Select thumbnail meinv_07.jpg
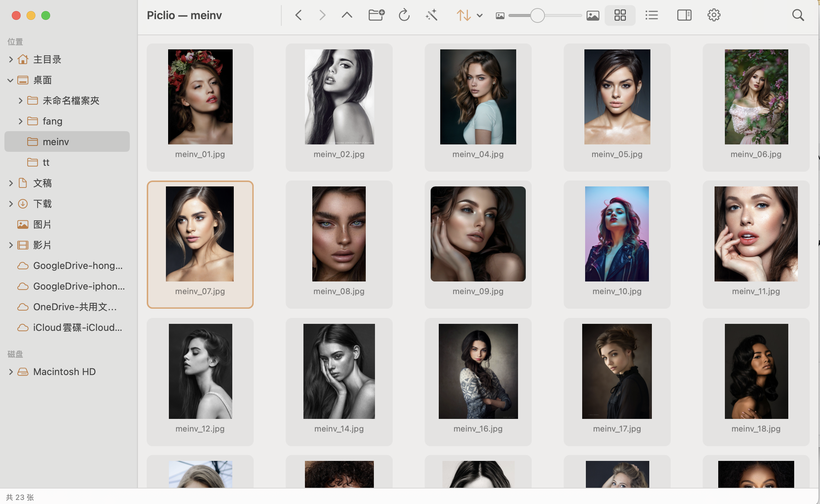The width and height of the screenshot is (820, 504). point(200,245)
